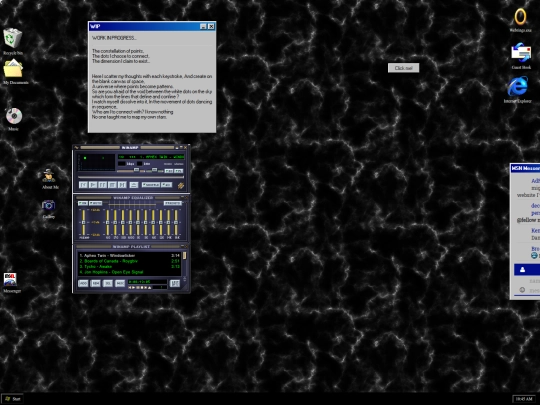This screenshot has height=405, width=540.
Task: Pause playback in Winamp main window
Action: [x=102, y=185]
